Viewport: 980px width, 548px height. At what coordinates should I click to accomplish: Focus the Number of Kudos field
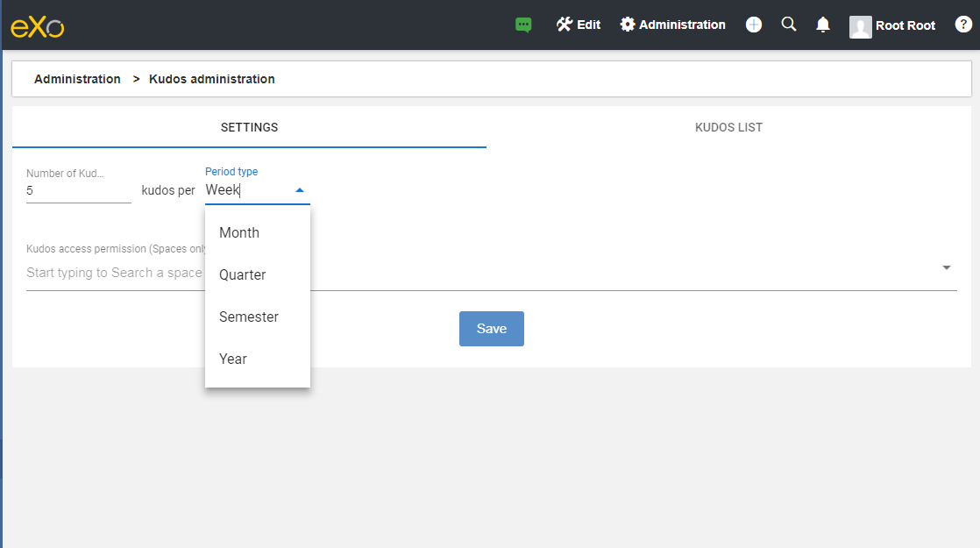click(79, 191)
